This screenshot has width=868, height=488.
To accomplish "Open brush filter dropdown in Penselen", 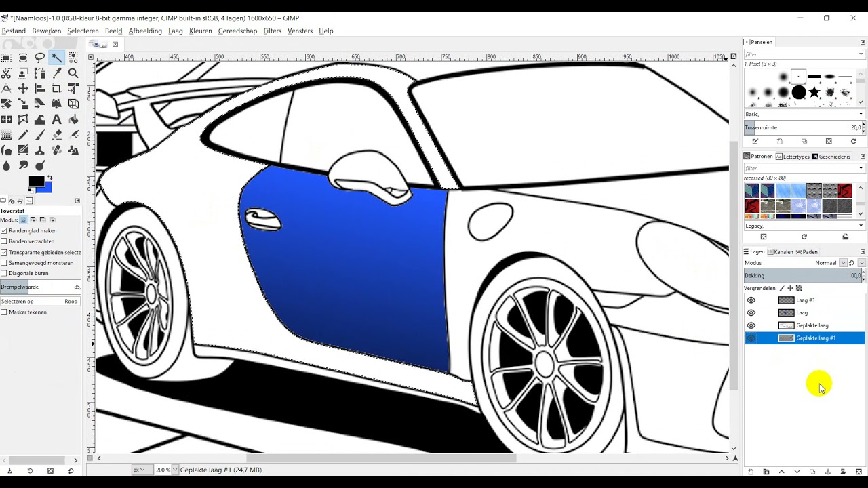I will [x=861, y=54].
